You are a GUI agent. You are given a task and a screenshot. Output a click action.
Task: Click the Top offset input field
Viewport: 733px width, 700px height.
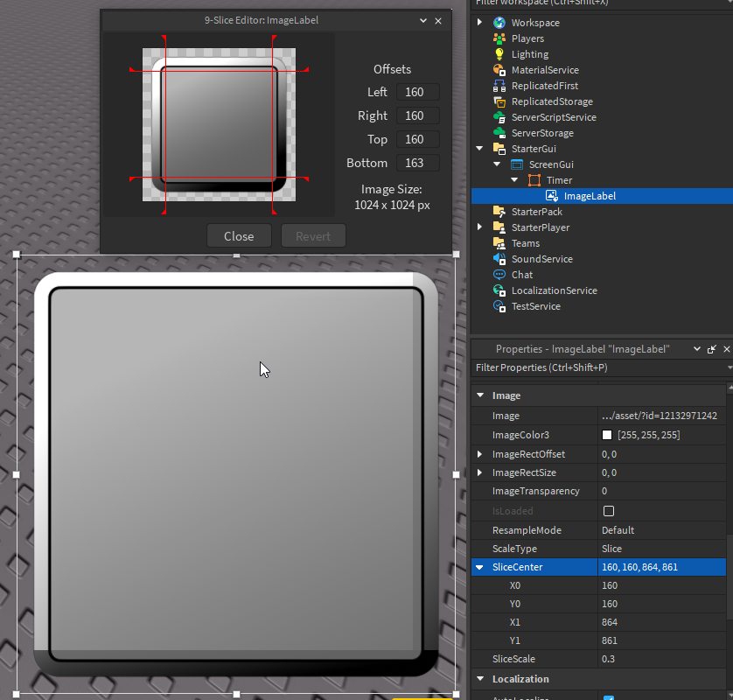pyautogui.click(x=418, y=139)
